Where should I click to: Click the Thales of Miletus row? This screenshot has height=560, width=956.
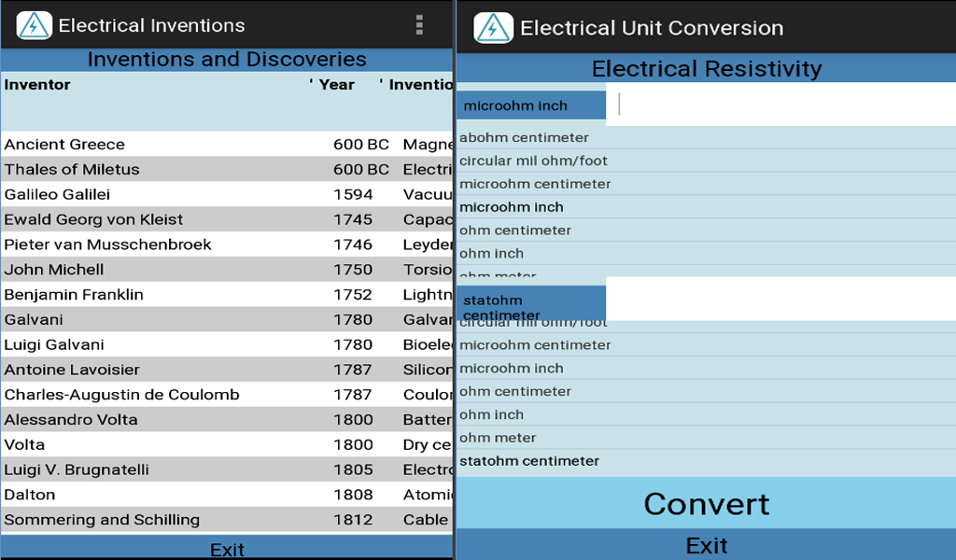[187, 169]
